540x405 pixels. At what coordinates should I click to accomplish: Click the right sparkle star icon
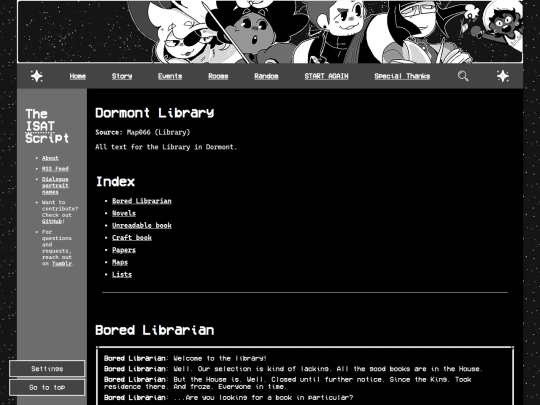tap(503, 76)
